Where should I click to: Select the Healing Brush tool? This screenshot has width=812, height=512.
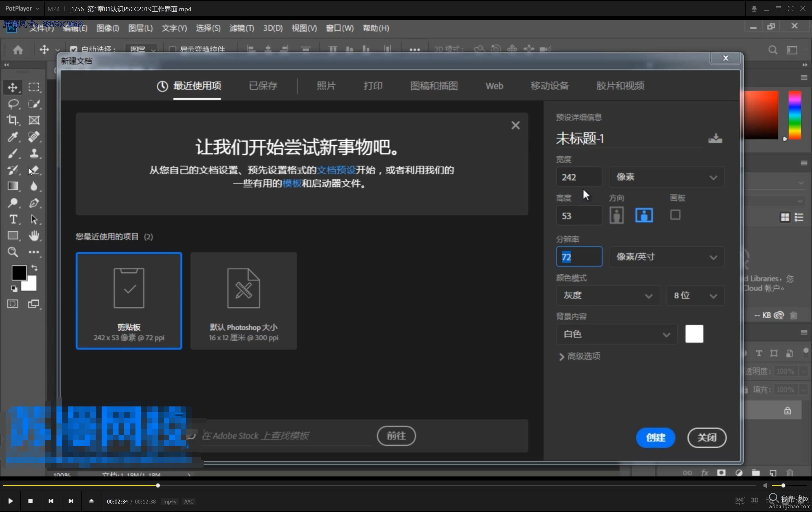(x=34, y=137)
